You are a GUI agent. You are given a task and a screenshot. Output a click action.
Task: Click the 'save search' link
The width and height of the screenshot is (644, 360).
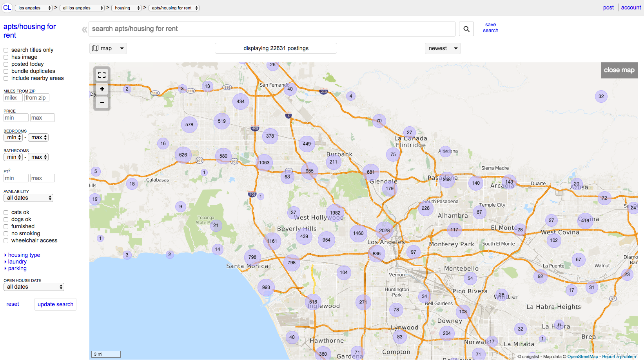(490, 27)
